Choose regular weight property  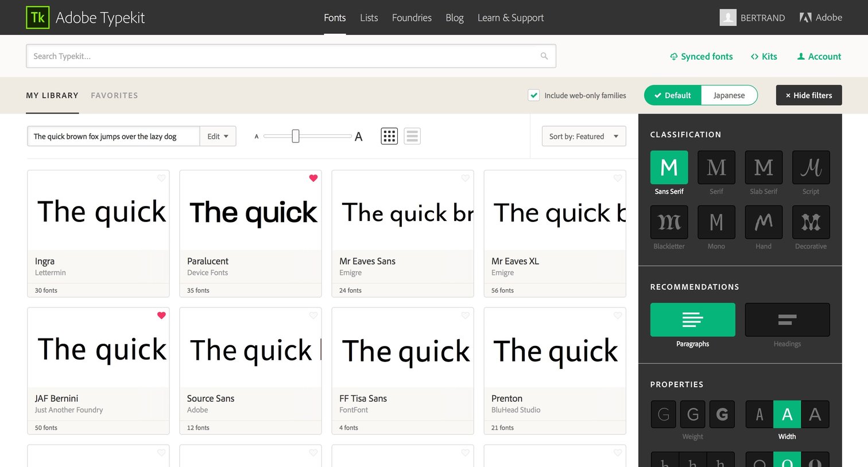(x=693, y=414)
